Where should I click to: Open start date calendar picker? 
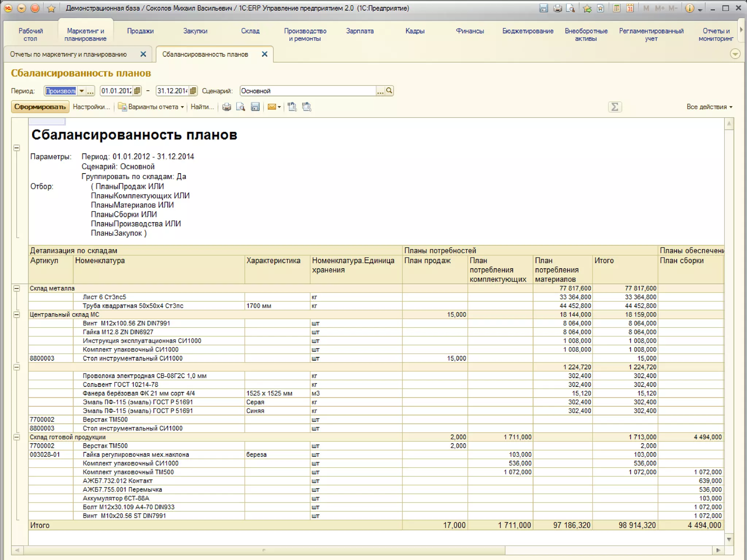tap(137, 91)
